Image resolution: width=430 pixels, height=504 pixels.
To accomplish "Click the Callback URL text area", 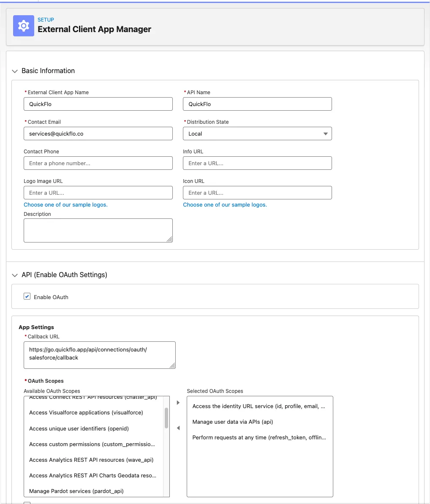I will coord(100,355).
